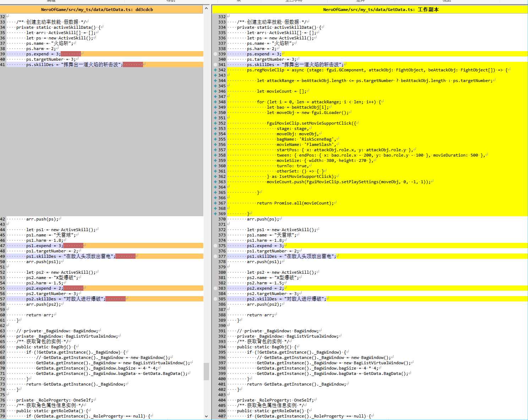Click the added-line plus marker at line 342
The width and height of the screenshot is (528, 420).
pos(215,70)
